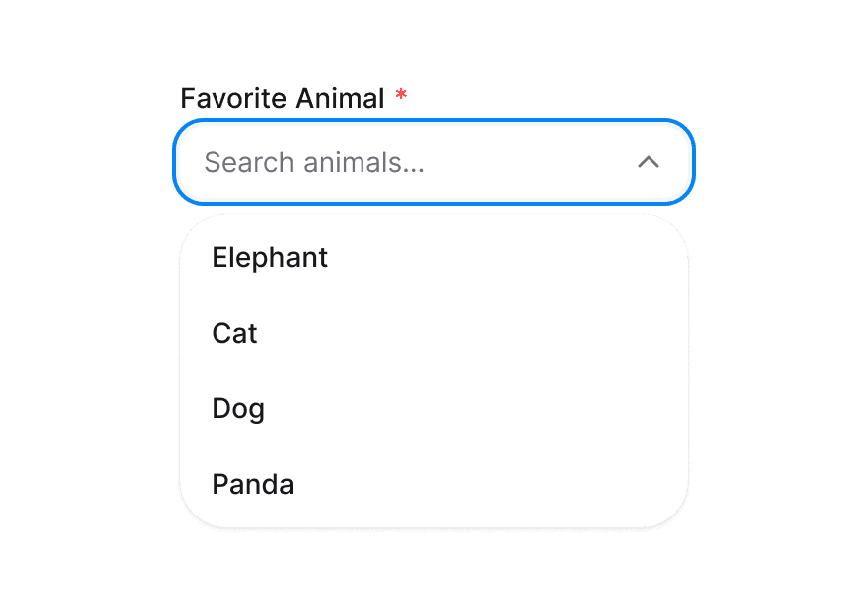The image size is (868, 590).
Task: Toggle the Favorite Animal combo box arrow
Action: point(649,162)
